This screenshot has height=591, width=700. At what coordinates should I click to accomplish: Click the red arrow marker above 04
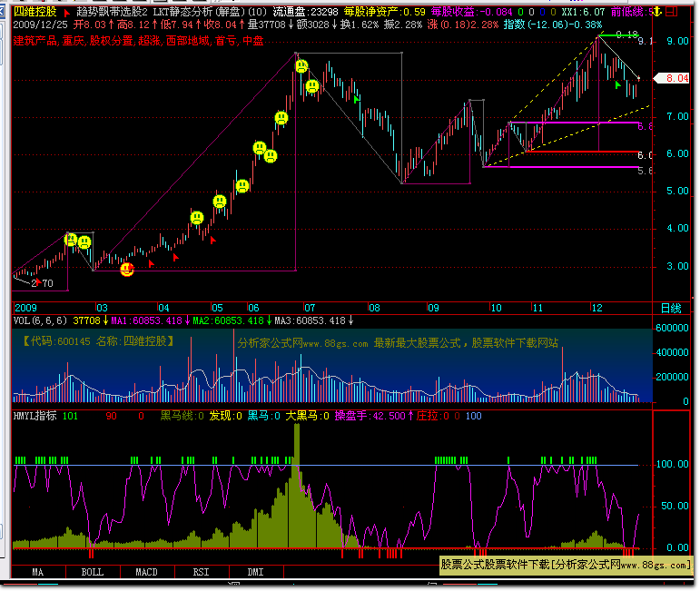pos(176,258)
